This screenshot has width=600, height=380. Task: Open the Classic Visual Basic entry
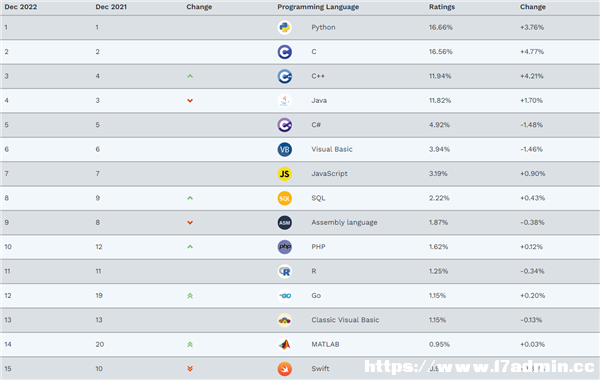pos(345,320)
